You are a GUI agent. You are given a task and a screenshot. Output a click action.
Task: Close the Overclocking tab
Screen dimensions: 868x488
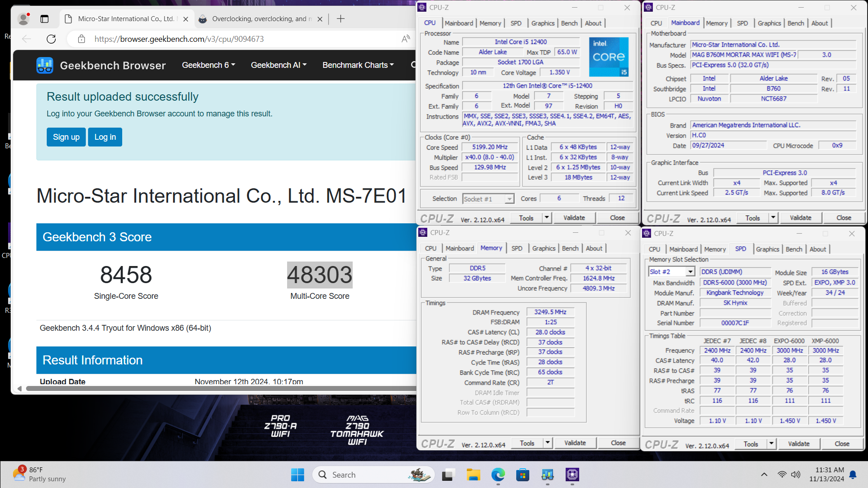(x=320, y=19)
